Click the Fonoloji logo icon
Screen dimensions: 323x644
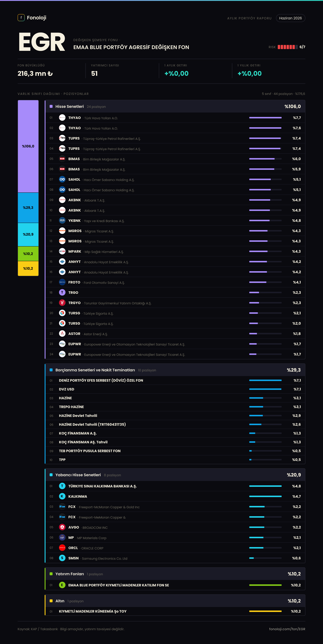21,18
